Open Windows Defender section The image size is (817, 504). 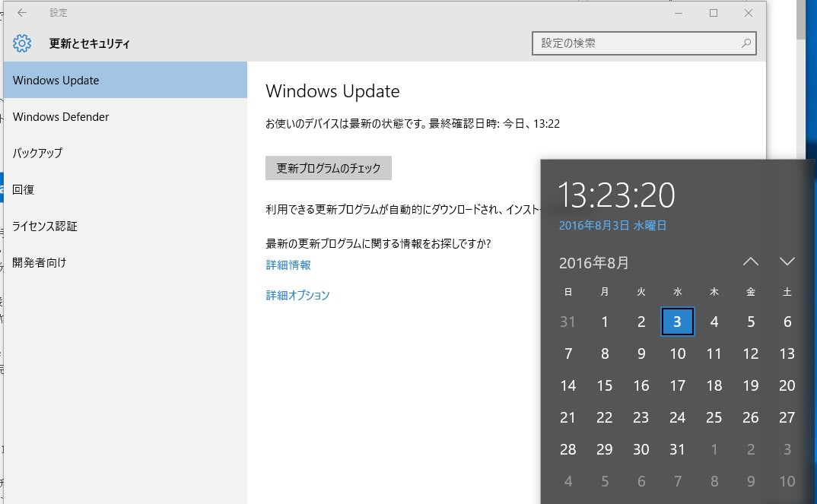pos(125,116)
